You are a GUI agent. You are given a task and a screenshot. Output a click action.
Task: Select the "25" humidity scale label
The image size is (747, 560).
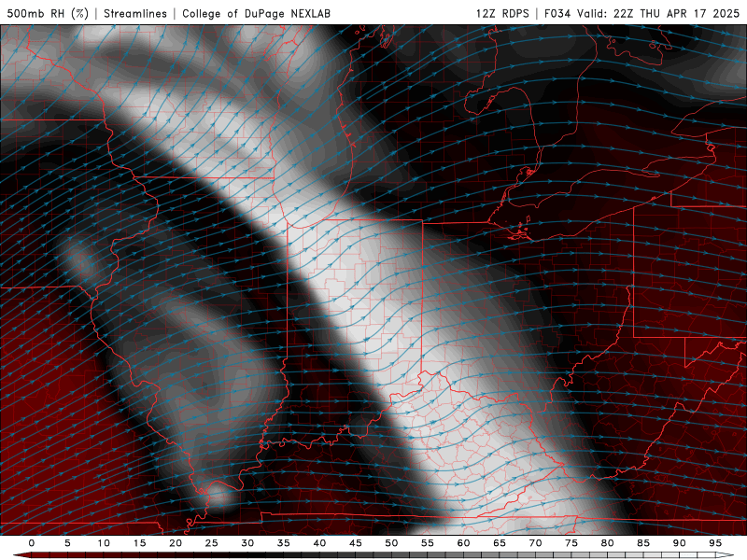click(x=212, y=543)
